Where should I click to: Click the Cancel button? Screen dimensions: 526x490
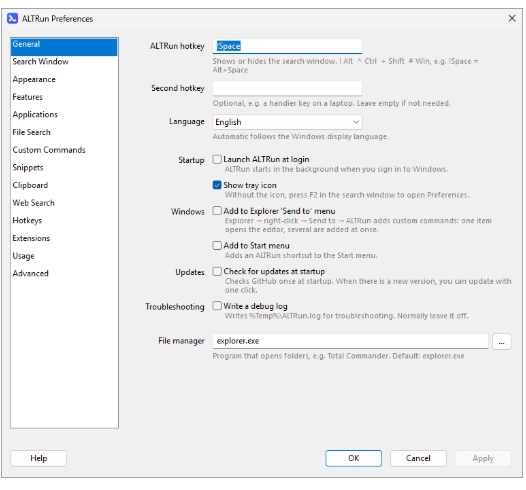[418, 458]
